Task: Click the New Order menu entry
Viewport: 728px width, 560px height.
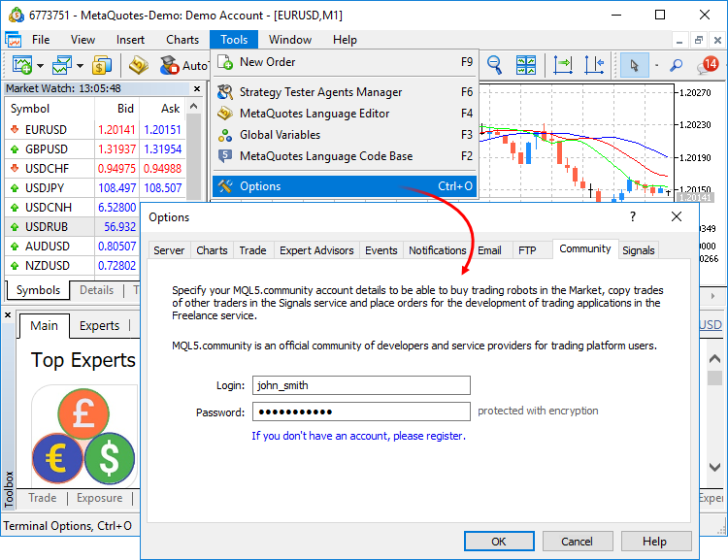Action: (267, 62)
